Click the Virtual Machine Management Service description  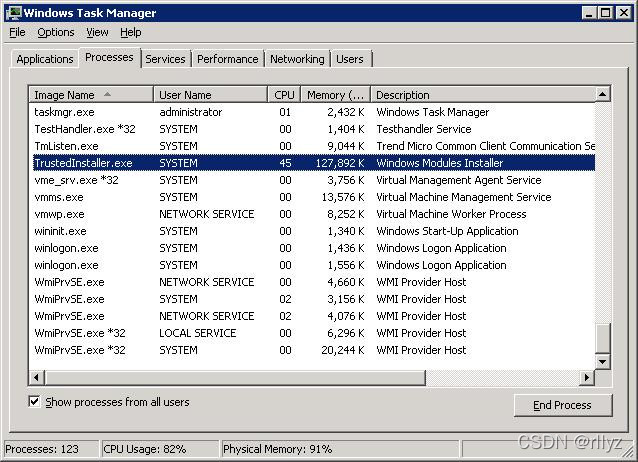[464, 197]
